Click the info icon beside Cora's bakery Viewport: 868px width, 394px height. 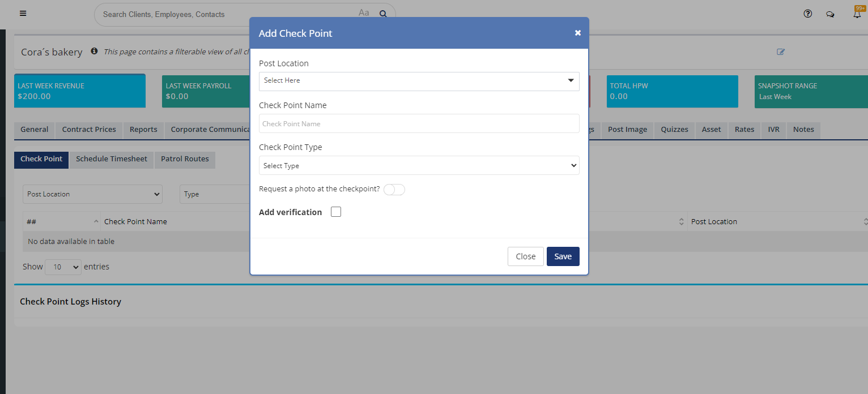[x=94, y=51]
